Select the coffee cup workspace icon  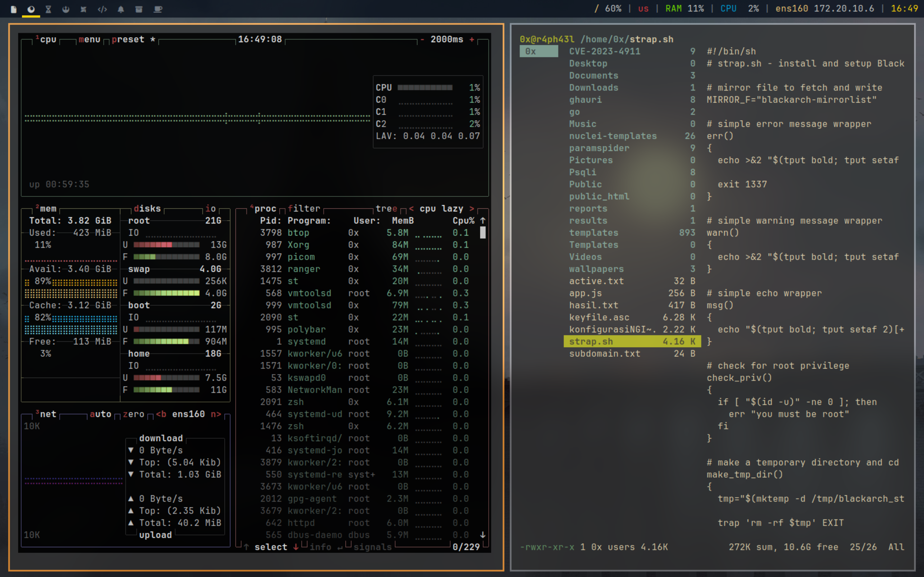pos(158,9)
